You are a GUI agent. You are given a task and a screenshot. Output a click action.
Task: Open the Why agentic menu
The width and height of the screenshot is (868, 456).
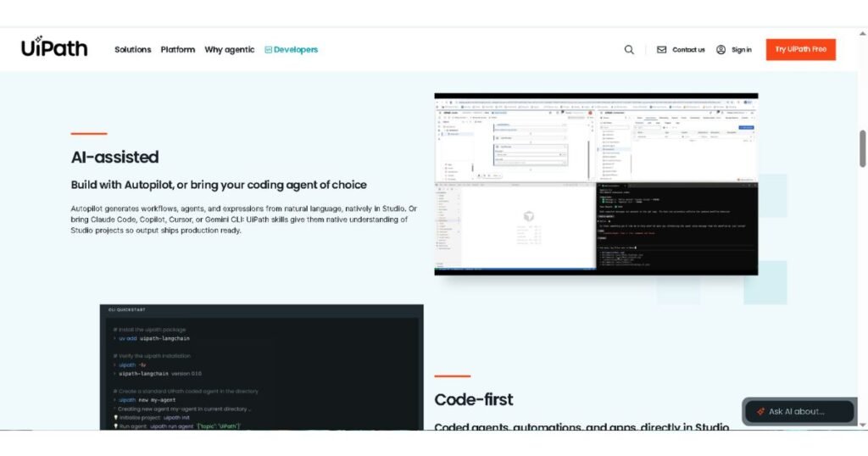[x=229, y=49]
